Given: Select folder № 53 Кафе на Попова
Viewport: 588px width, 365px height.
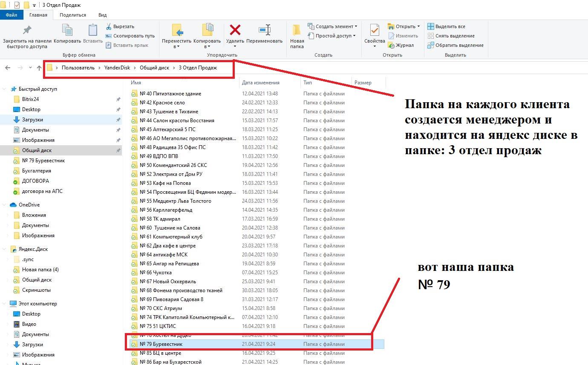Looking at the screenshot, I should pos(256,183).
